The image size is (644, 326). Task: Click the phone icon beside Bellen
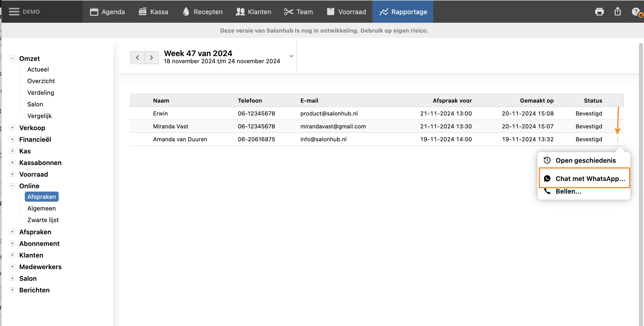pyautogui.click(x=547, y=191)
